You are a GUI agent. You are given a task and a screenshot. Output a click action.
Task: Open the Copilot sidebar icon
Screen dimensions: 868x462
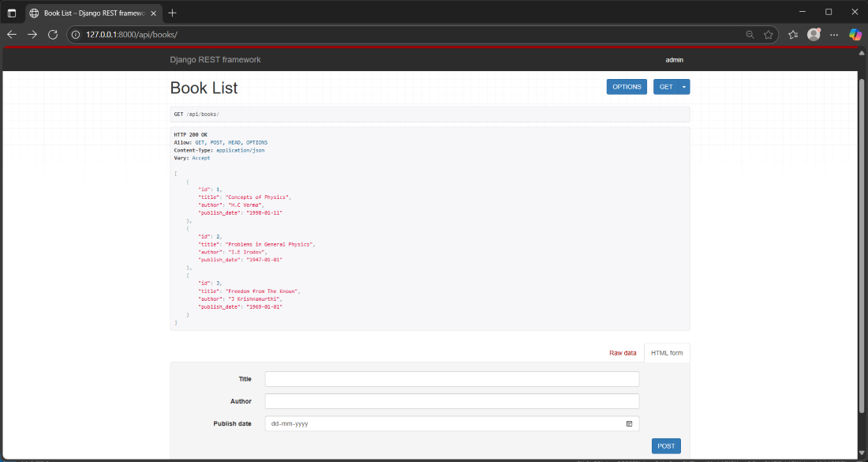point(855,34)
